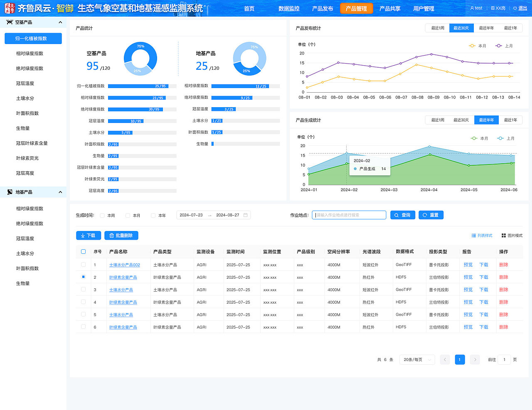Image resolution: width=532 pixels, height=410 pixels.
Task: Open the 土壤水分产品002 link
Action: click(x=125, y=265)
